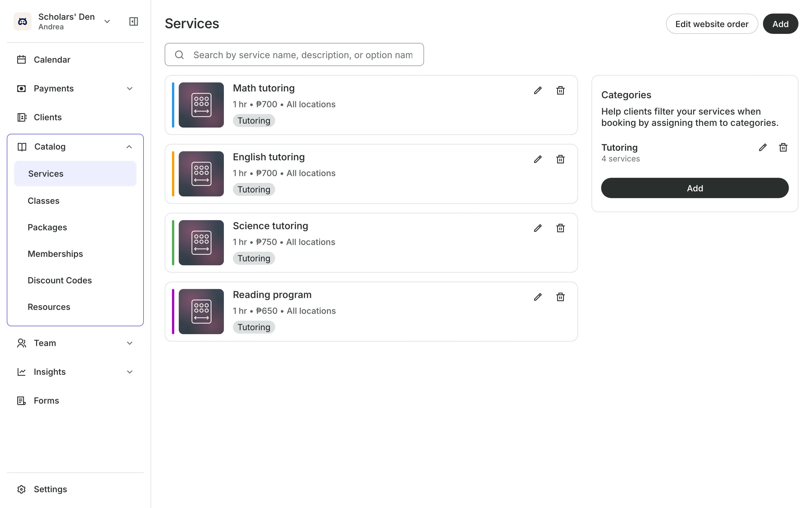The image size is (812, 508).
Task: Edit the English tutoring service
Action: point(538,159)
